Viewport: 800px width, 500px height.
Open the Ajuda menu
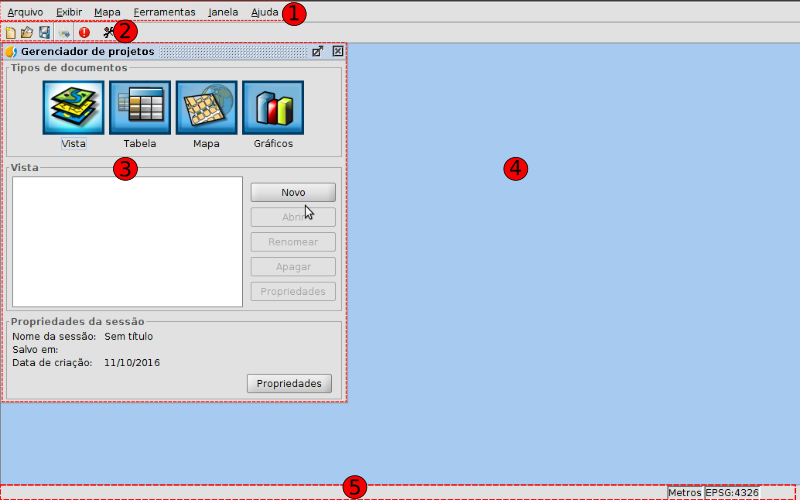tap(265, 12)
